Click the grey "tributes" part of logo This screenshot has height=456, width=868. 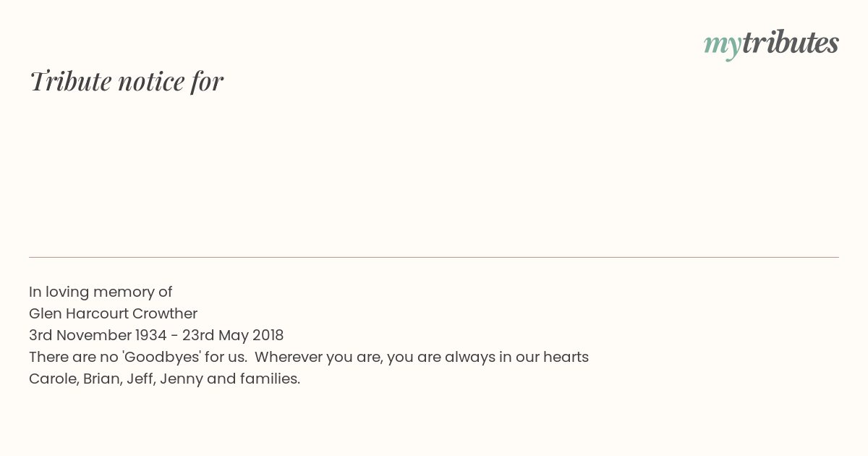click(x=791, y=43)
